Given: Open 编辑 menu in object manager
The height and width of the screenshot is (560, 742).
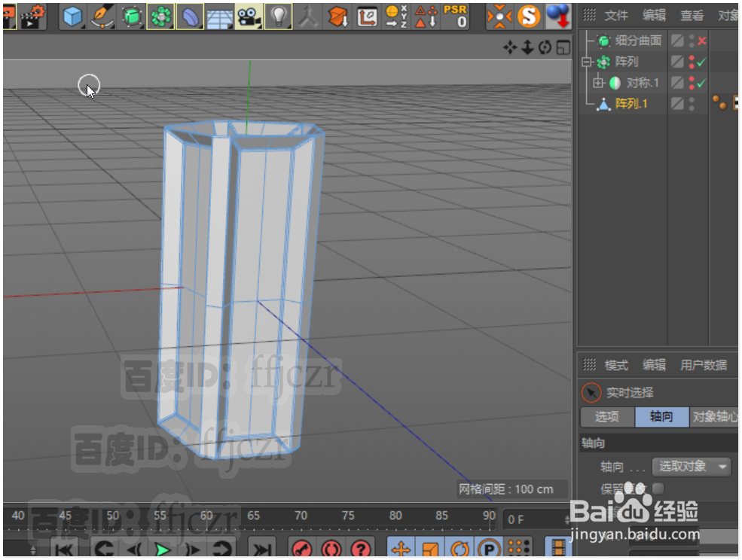Looking at the screenshot, I should (x=654, y=16).
